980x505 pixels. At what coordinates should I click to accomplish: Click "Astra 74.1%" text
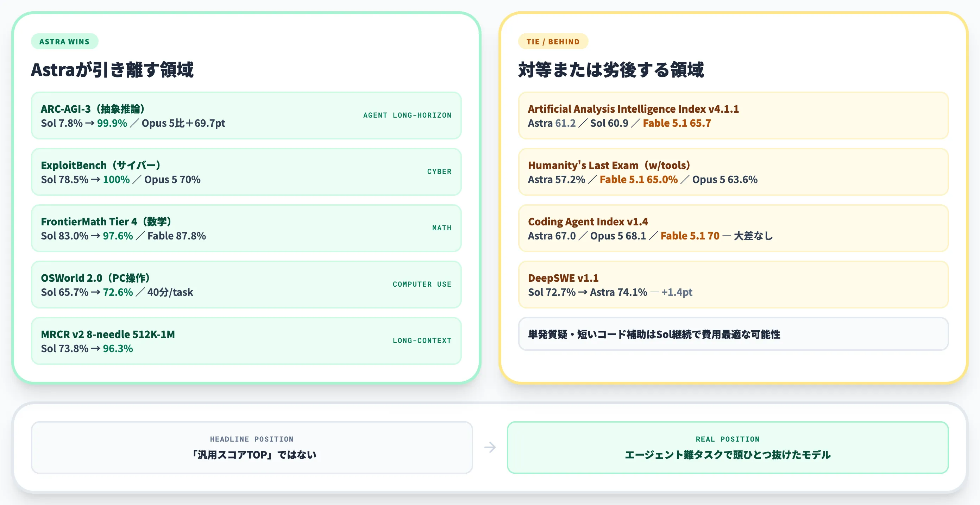click(x=618, y=292)
